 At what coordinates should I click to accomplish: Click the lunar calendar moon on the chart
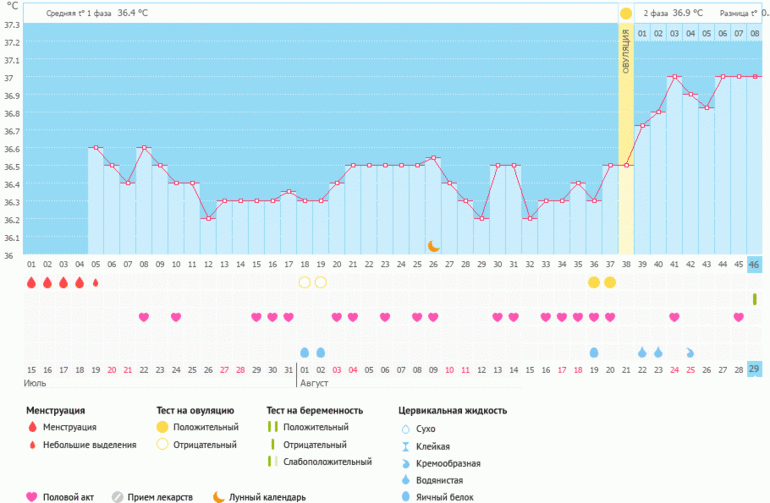(433, 245)
